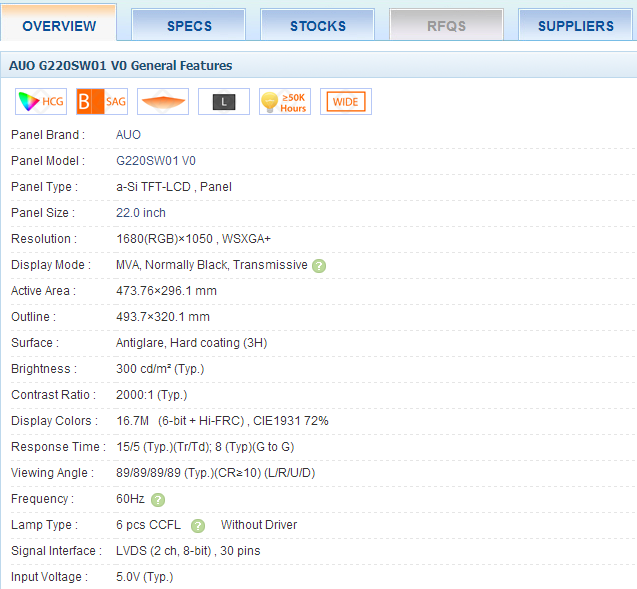
Task: Click the Lamp Type label
Action: coord(44,525)
